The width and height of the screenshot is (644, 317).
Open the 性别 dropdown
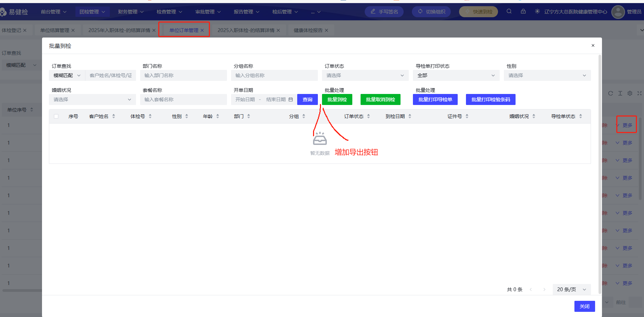point(547,75)
